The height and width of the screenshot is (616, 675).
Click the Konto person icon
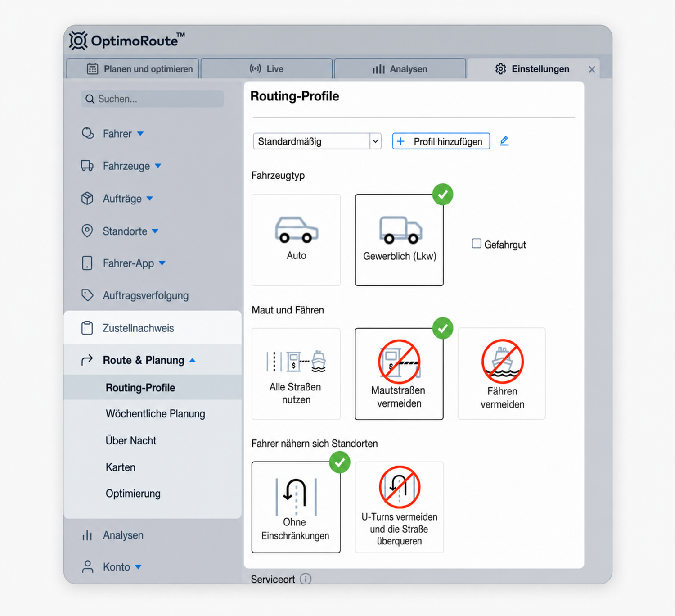tap(88, 566)
